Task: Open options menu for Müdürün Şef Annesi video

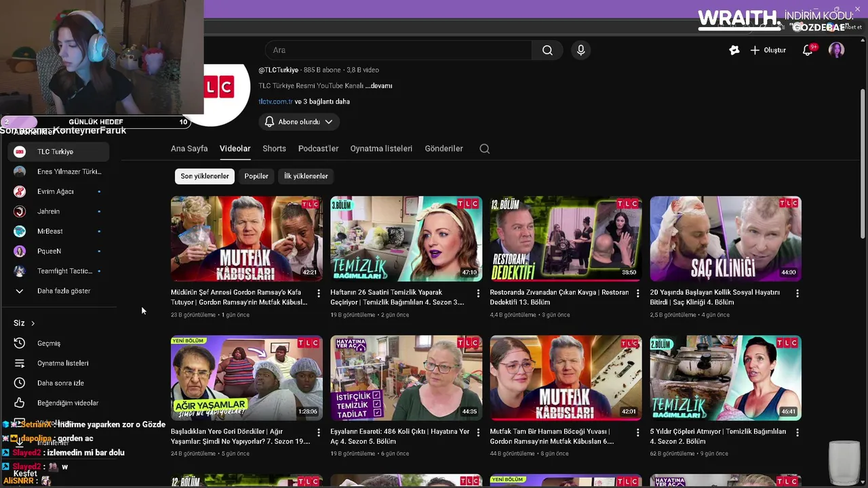Action: click(x=319, y=293)
